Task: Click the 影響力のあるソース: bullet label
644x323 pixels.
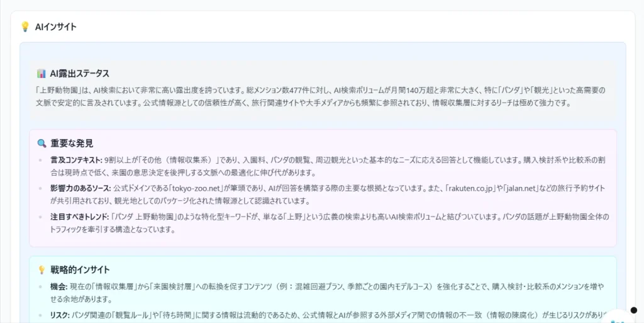Action: click(x=81, y=188)
